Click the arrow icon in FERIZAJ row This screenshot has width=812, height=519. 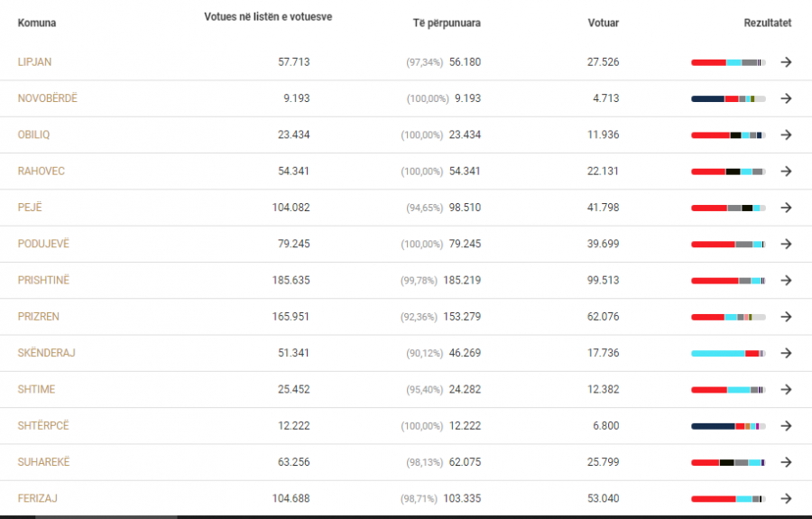786,498
